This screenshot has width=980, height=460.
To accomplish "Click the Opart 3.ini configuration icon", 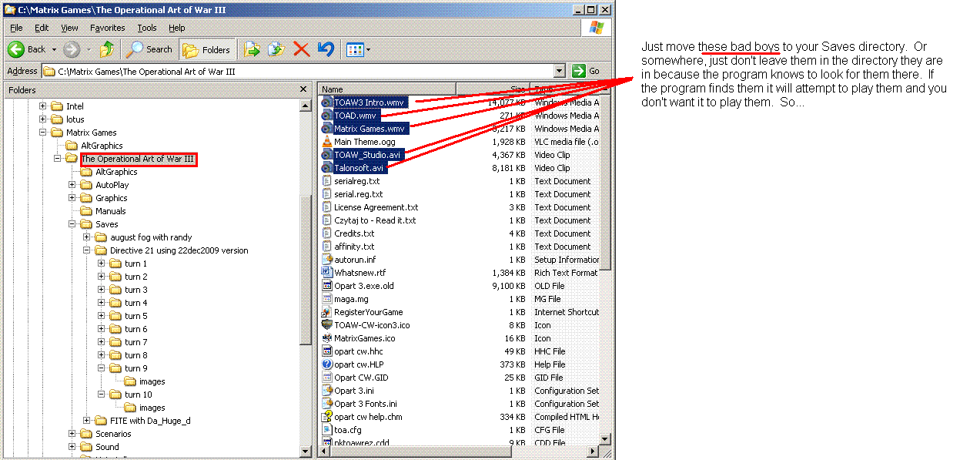I will click(326, 391).
